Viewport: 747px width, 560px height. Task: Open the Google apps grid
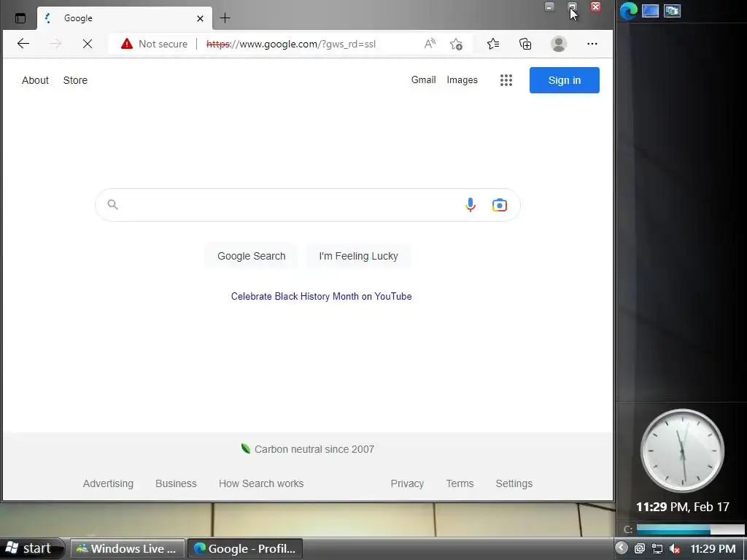click(506, 80)
